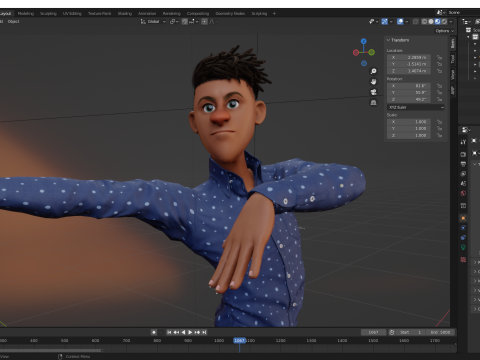
Task: Click the blue Z axis gizmo ball
Action: (364, 41)
